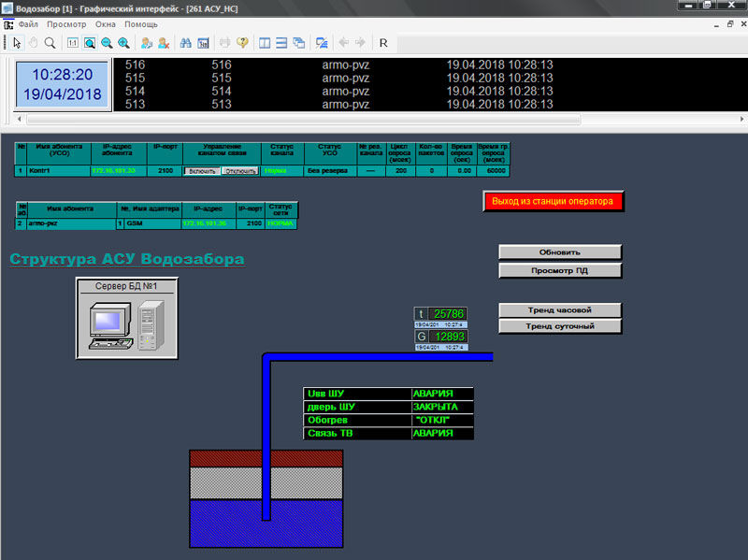Open the Файл menu
Viewport: 748px width, 560px height.
pyautogui.click(x=28, y=23)
